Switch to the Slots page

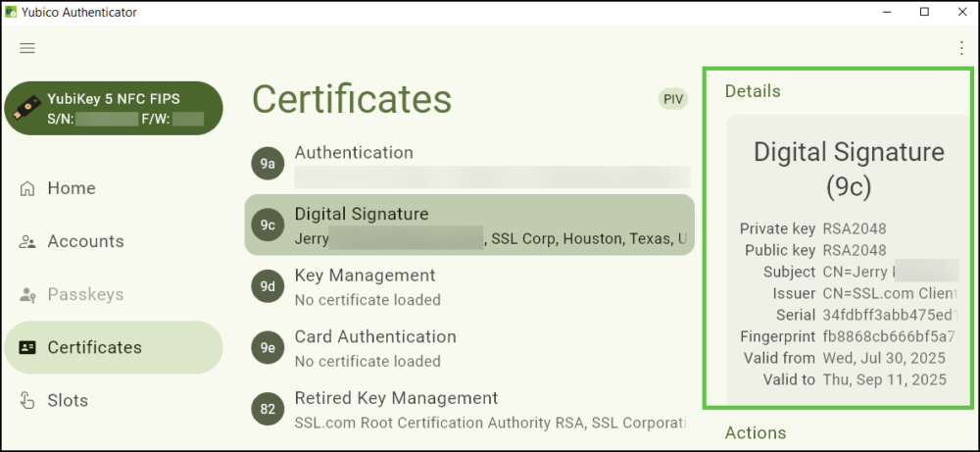point(68,400)
